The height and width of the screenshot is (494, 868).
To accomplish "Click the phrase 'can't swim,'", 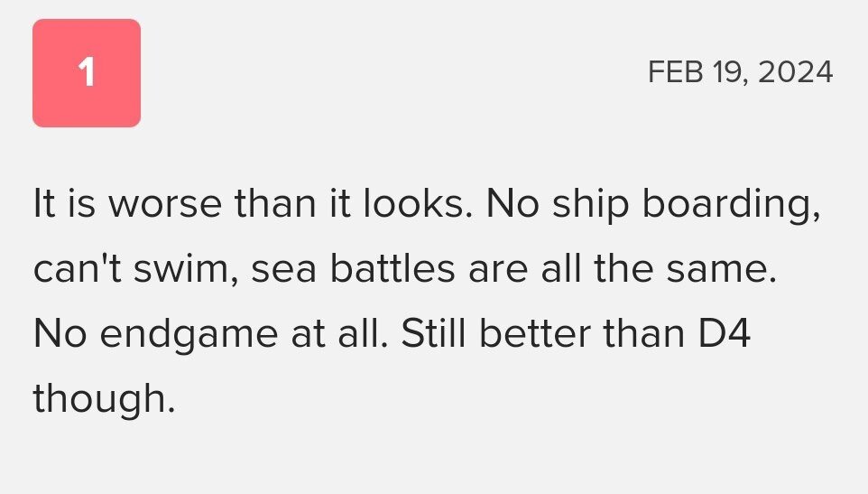I will click(136, 269).
